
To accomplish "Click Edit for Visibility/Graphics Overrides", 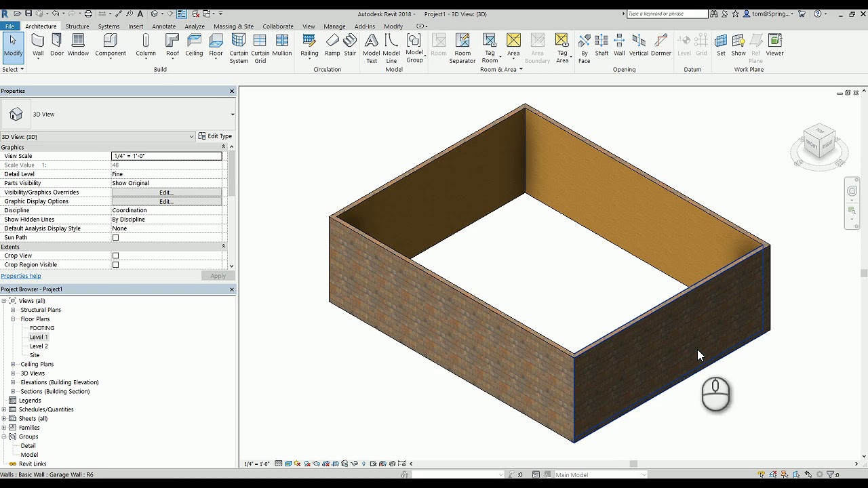I will click(167, 192).
